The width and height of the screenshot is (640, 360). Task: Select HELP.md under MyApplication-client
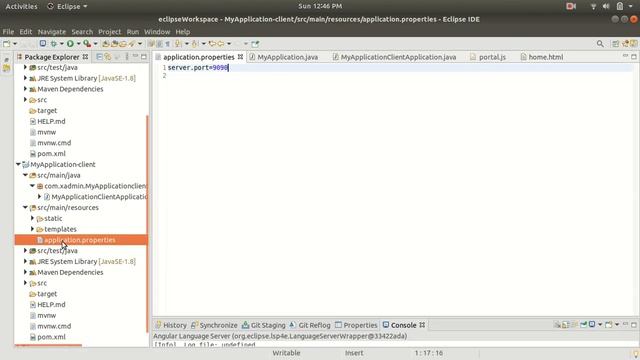51,304
